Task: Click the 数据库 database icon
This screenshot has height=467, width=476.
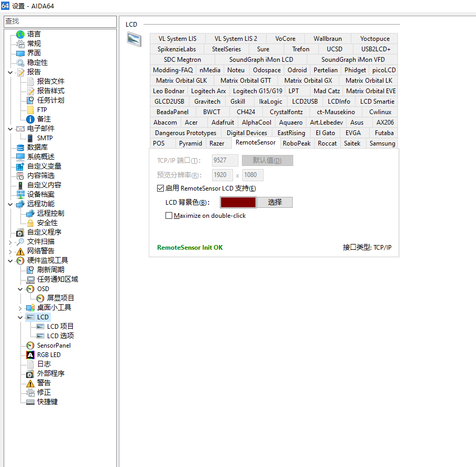Action: [x=20, y=148]
